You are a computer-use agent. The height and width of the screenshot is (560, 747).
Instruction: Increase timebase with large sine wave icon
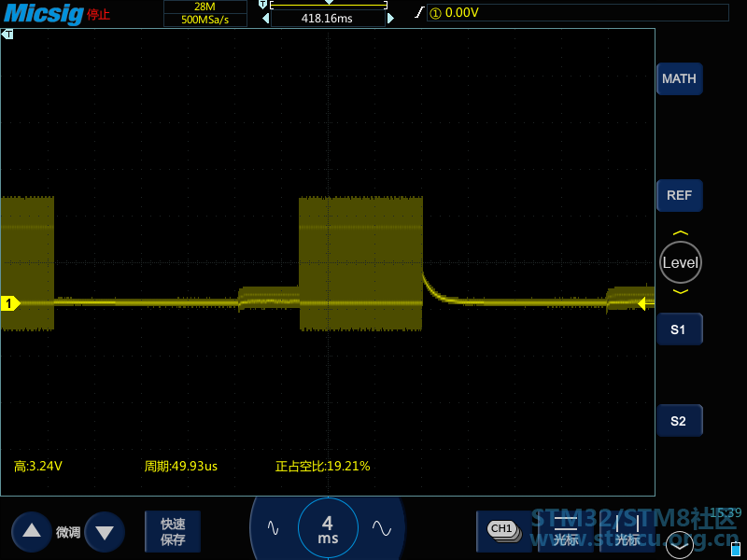click(x=382, y=527)
